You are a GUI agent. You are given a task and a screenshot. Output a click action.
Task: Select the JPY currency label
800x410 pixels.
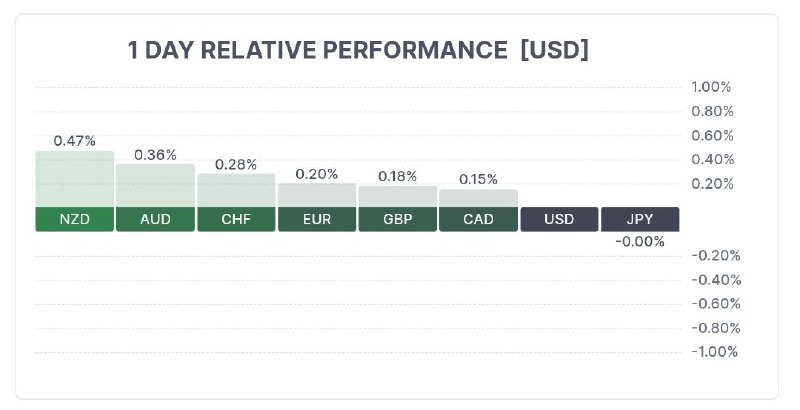click(x=640, y=219)
